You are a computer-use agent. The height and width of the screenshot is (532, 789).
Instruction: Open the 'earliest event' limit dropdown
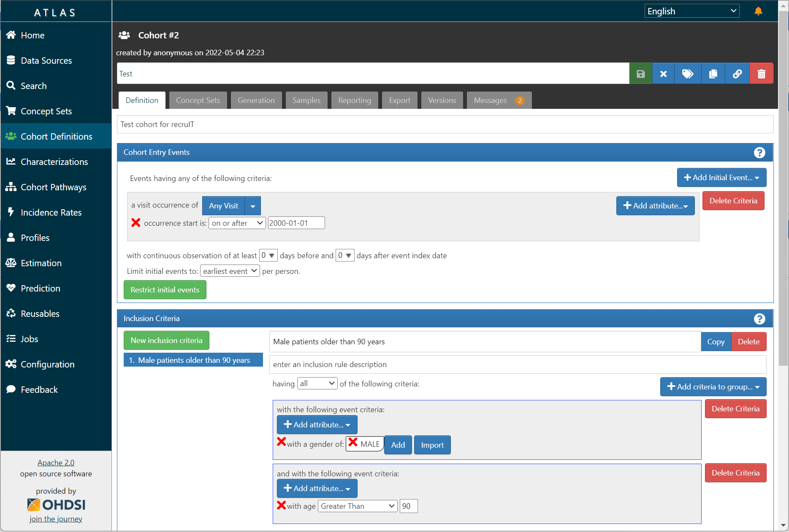[230, 271]
